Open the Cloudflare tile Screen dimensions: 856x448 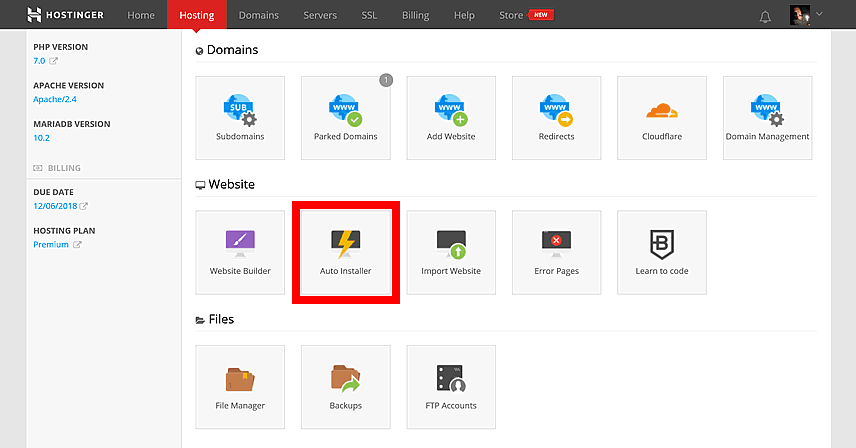[662, 118]
